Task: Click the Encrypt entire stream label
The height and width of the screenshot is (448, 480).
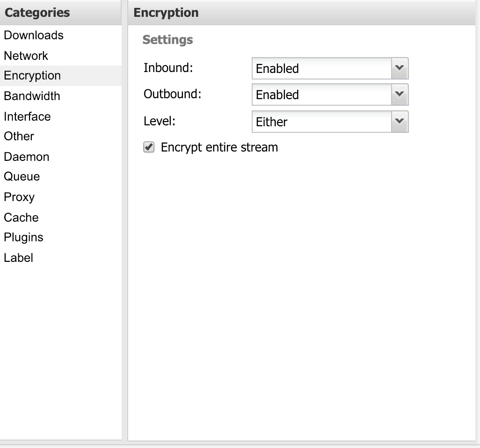Action: [x=219, y=148]
